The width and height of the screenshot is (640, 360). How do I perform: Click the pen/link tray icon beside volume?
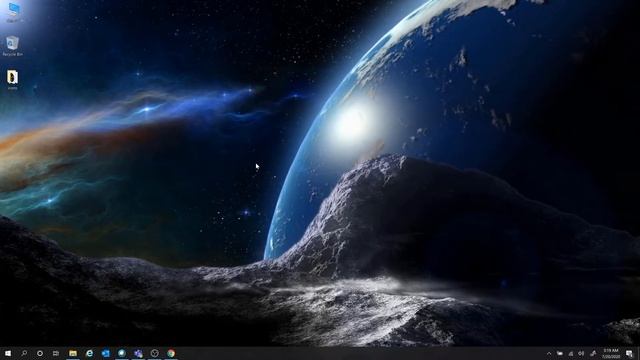tap(593, 353)
